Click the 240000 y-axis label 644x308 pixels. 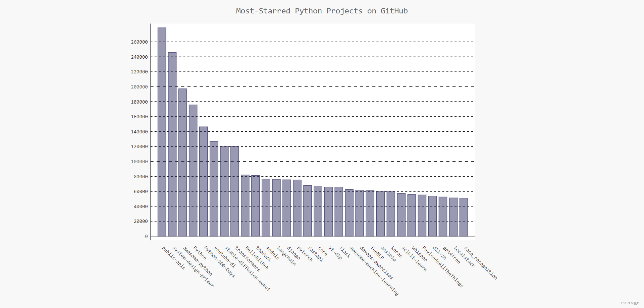tap(139, 57)
